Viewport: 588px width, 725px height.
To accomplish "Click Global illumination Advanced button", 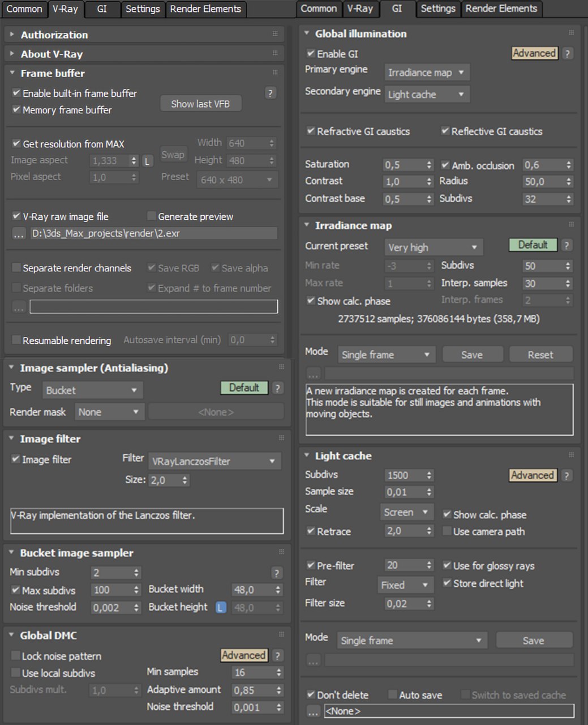I will (534, 53).
